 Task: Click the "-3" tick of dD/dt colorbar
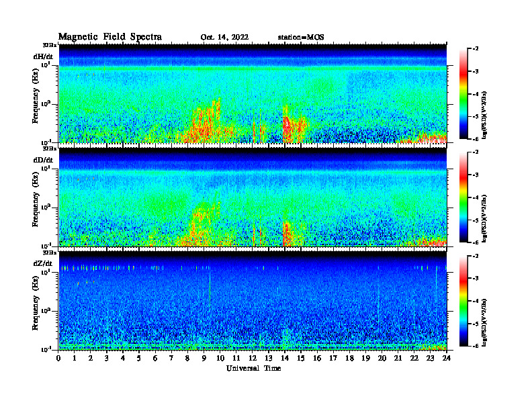point(476,175)
